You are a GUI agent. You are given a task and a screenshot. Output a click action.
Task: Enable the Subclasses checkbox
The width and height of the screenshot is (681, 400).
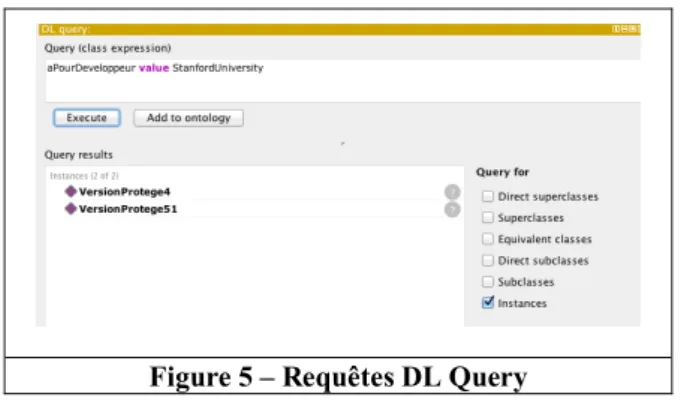(x=488, y=281)
